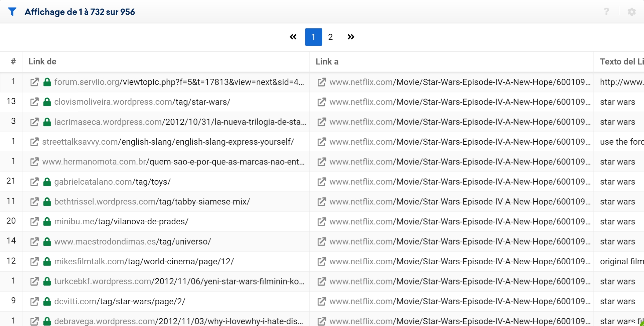Open mikesfilmtalk.com world-cinema page 12 link
Viewport: 644px width, 326px height.
(x=144, y=262)
